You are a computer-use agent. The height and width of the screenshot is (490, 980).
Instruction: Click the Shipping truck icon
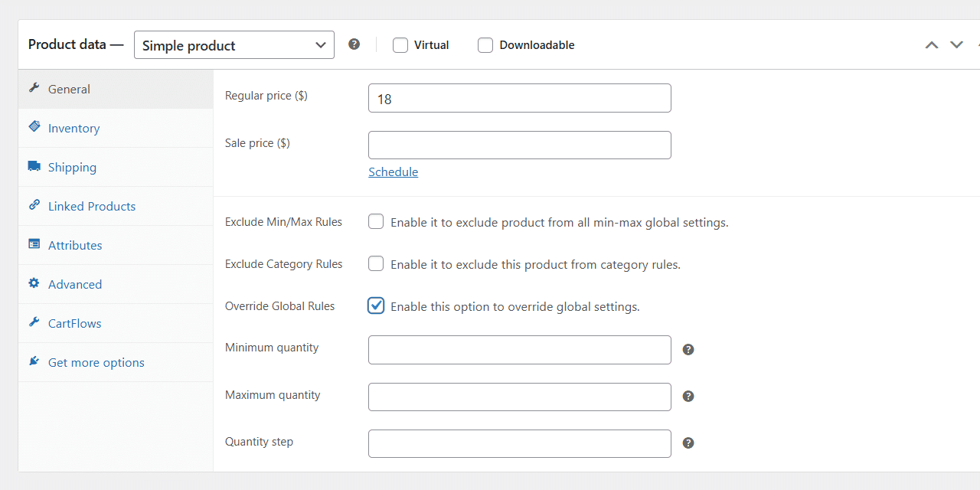pyautogui.click(x=34, y=166)
